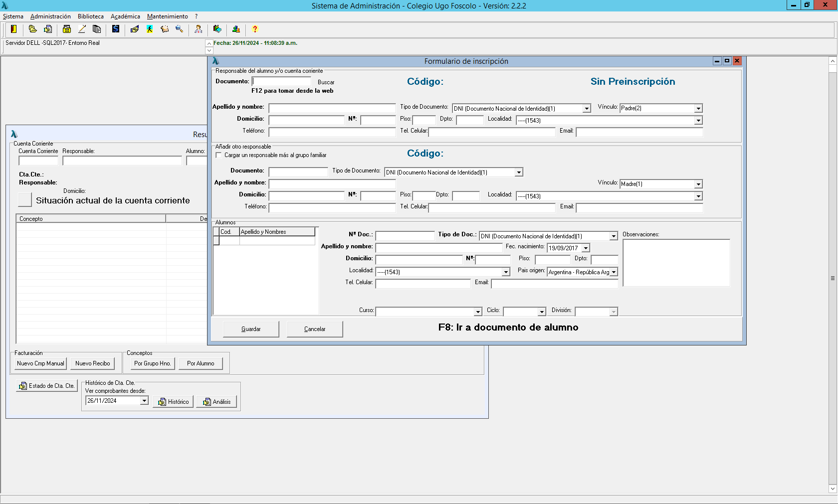Open second responsable Tipo de Documento dropdown
Viewport: 838px width, 504px height.
tap(519, 172)
